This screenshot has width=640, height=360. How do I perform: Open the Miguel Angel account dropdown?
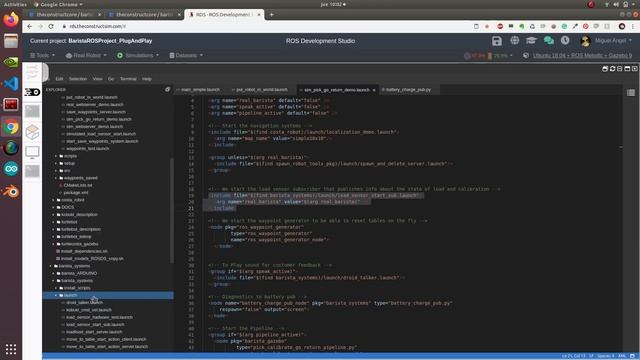[x=613, y=40]
